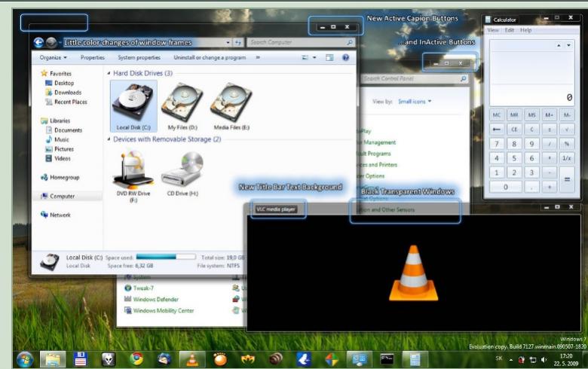Toggle the preview pane in explorer
The height and width of the screenshot is (369, 588).
[x=329, y=57]
